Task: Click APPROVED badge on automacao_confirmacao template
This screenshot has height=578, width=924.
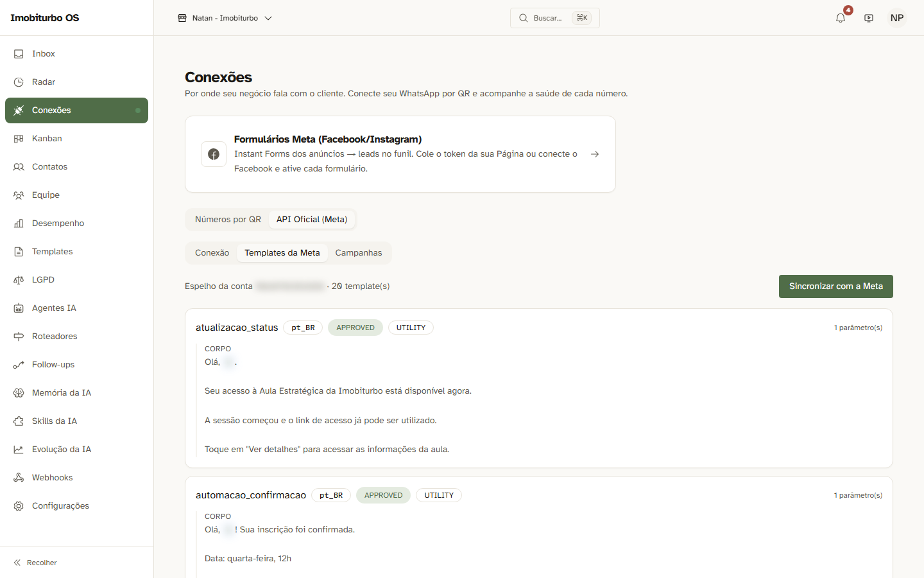Action: 384,495
